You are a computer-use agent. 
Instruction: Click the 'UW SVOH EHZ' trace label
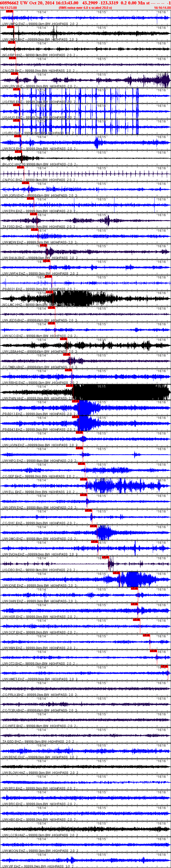14,554
